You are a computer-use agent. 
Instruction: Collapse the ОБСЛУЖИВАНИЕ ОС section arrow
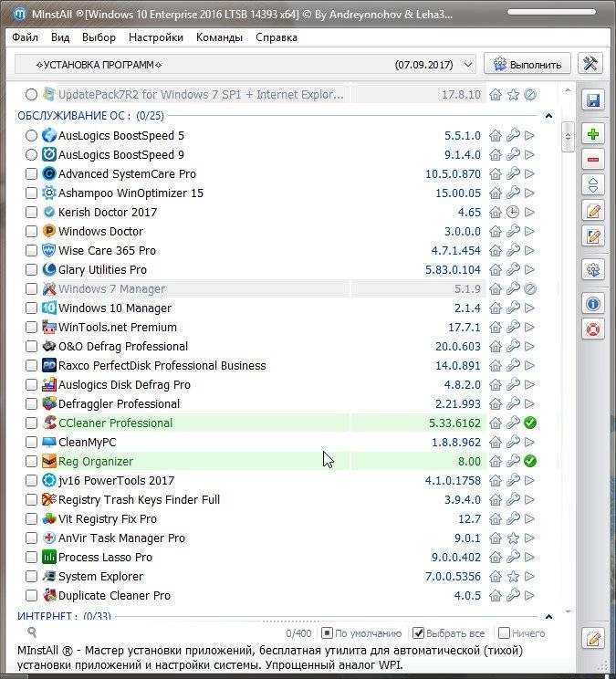pos(548,116)
